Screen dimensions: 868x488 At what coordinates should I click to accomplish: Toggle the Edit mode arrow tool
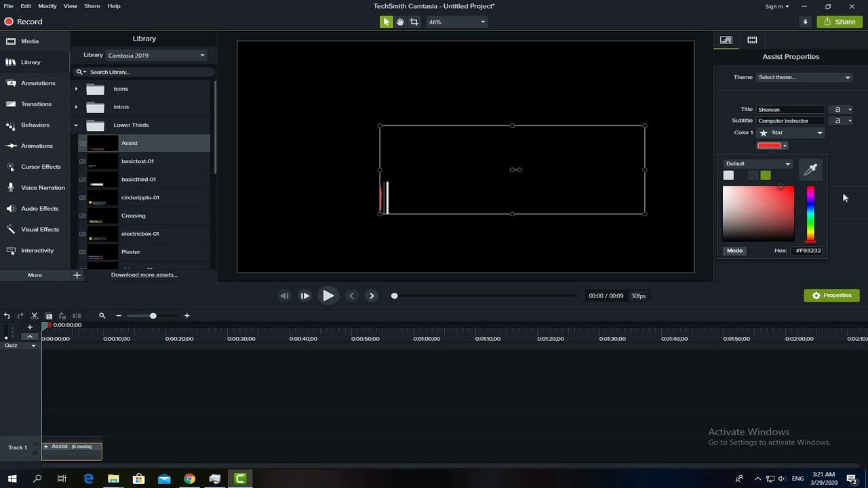(386, 22)
